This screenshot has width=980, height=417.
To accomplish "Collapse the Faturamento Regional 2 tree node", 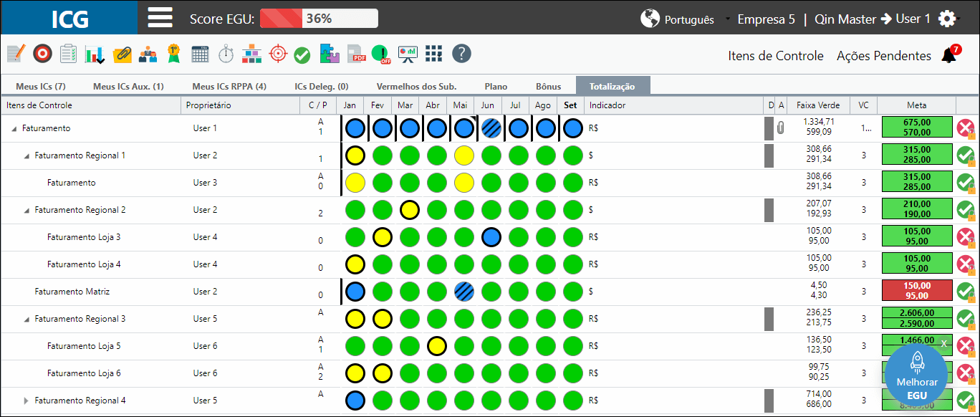I will (x=27, y=211).
